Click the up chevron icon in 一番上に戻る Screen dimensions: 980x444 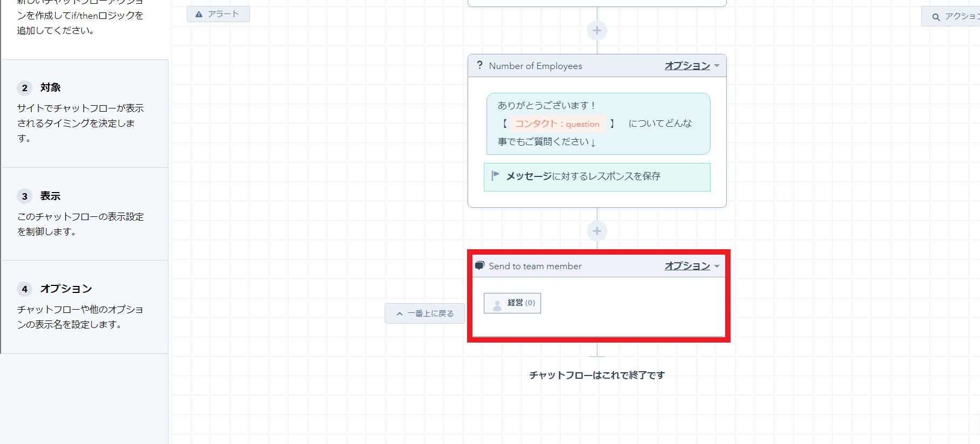[400, 313]
